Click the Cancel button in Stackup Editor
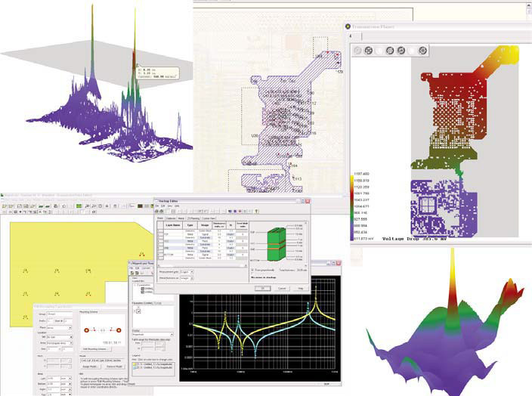The width and height of the screenshot is (532, 396). tap(281, 288)
